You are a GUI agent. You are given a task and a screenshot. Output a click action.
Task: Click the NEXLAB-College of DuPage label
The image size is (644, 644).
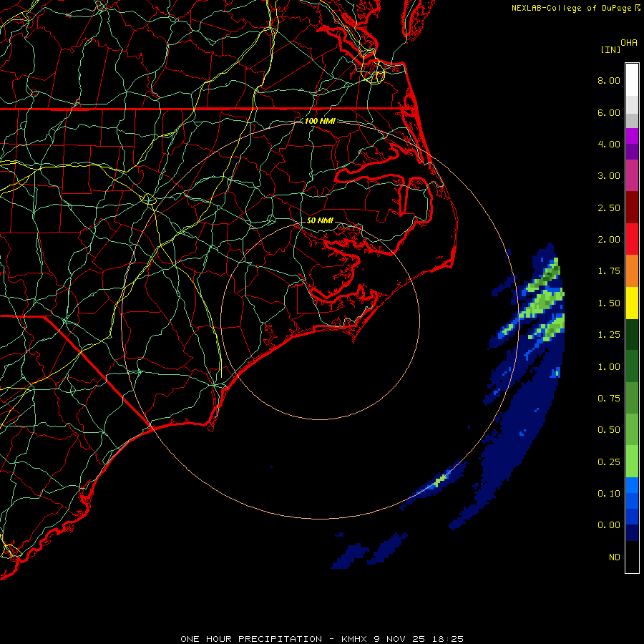point(571,8)
